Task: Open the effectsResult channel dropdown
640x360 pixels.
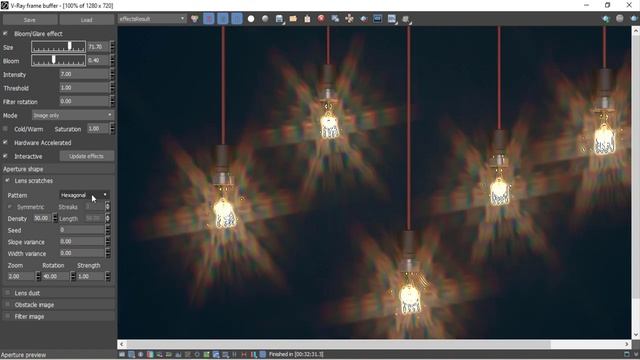Action: (x=152, y=19)
